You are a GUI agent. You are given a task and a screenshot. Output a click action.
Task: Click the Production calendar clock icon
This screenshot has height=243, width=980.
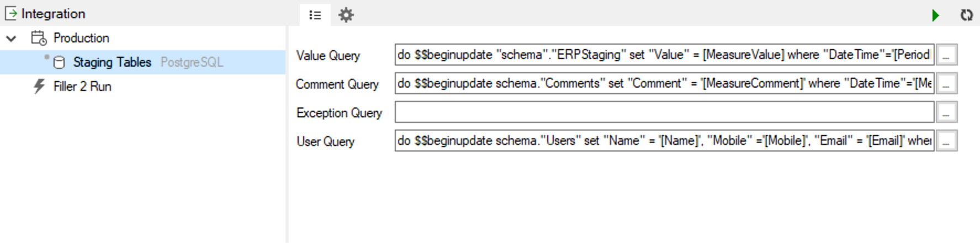point(39,38)
